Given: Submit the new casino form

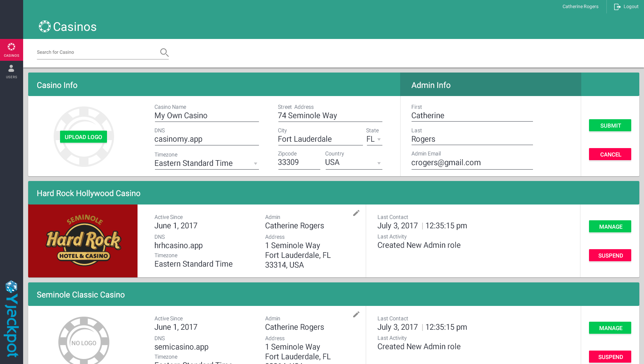Looking at the screenshot, I should [610, 126].
